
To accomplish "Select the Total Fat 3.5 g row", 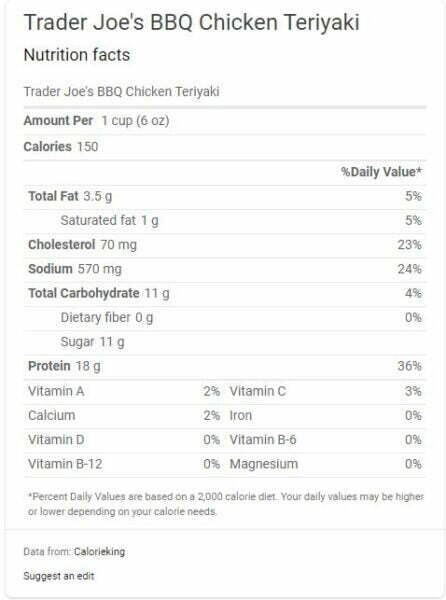I will click(x=225, y=196).
